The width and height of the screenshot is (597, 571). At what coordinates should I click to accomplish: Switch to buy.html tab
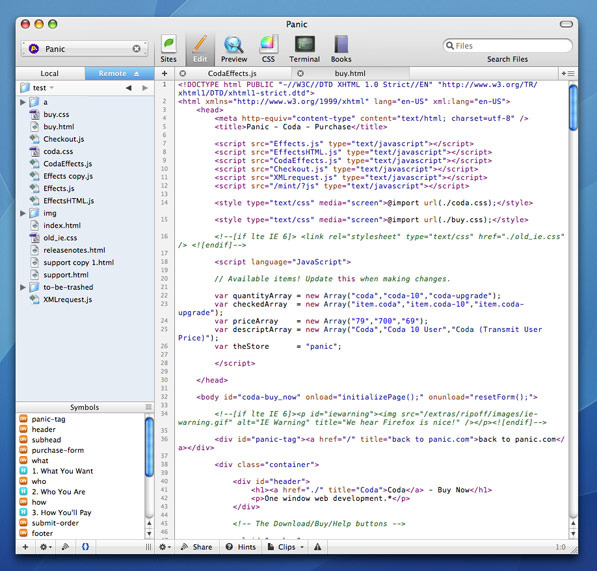click(350, 73)
